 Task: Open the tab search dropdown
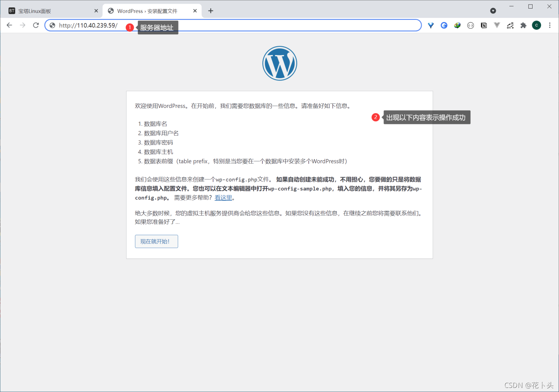[x=493, y=11]
